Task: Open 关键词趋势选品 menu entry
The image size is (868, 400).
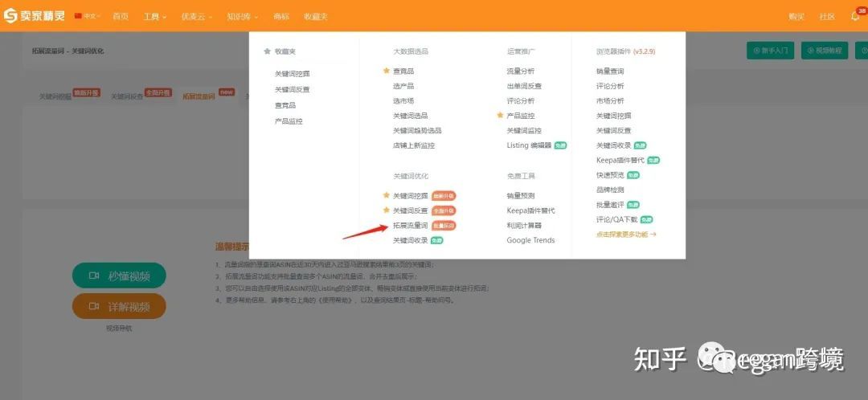Action: 417,131
